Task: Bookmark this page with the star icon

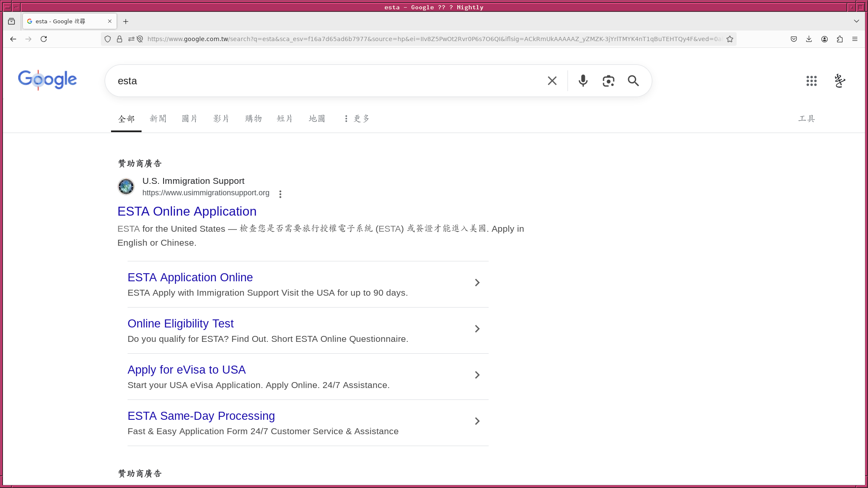Action: tap(730, 39)
